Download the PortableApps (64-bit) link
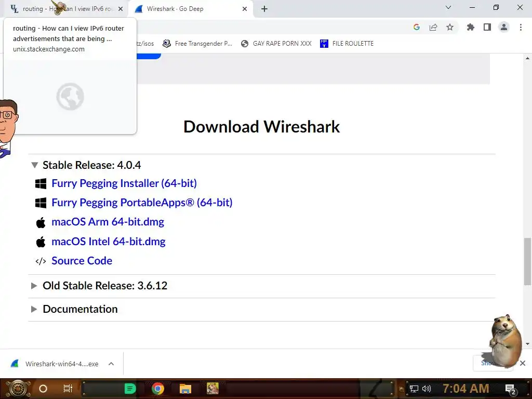Viewport: 532px width, 399px height. (x=142, y=203)
